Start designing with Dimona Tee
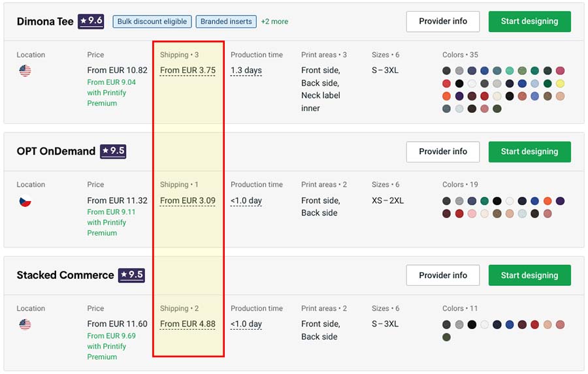Viewport: 588px width, 374px height. (x=529, y=22)
